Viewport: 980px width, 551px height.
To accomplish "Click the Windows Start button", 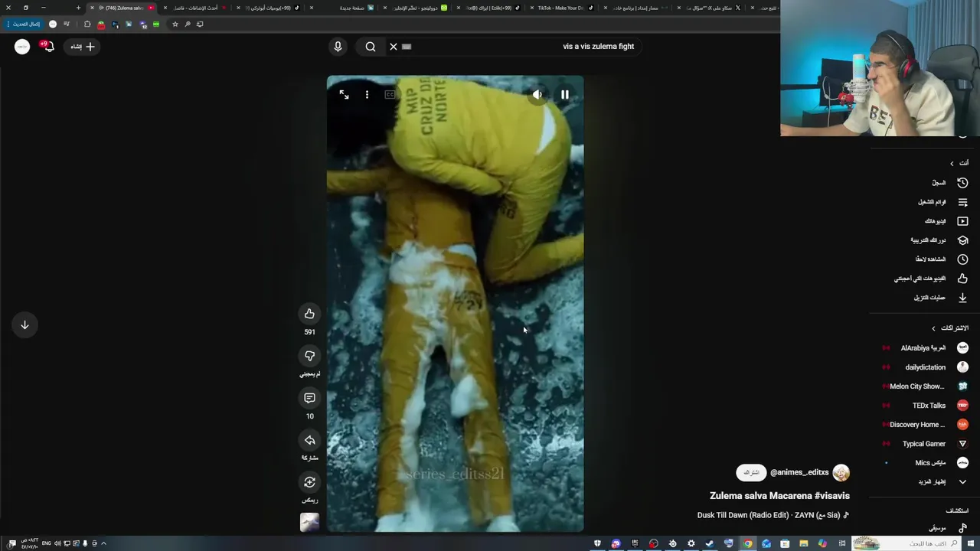I will pos(972,543).
